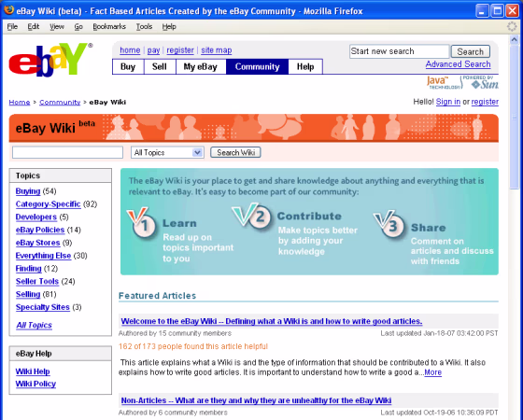Image resolution: width=523 pixels, height=420 pixels.
Task: Open the Selling topic
Action: click(28, 294)
